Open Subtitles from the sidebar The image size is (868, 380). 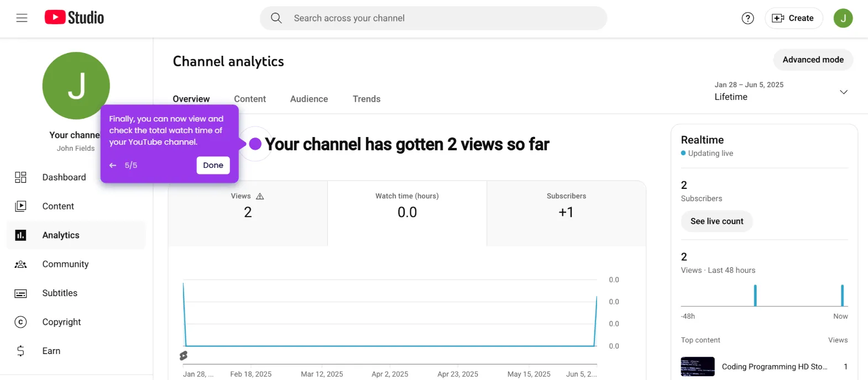[x=76, y=293]
